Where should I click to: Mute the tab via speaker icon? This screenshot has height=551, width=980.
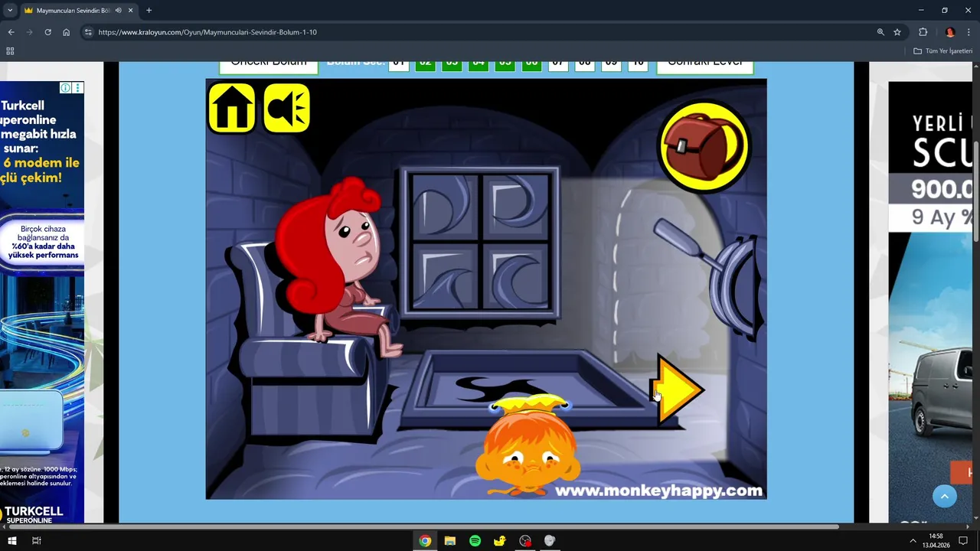[x=119, y=11]
